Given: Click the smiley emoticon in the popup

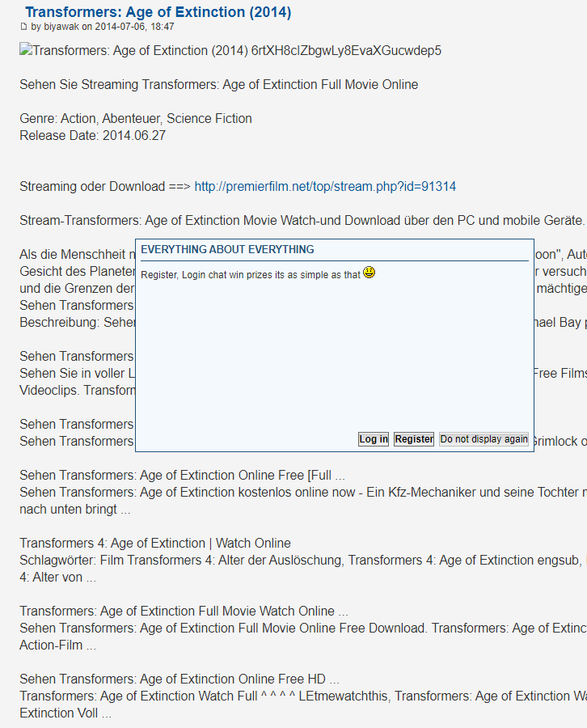Looking at the screenshot, I should point(370,273).
